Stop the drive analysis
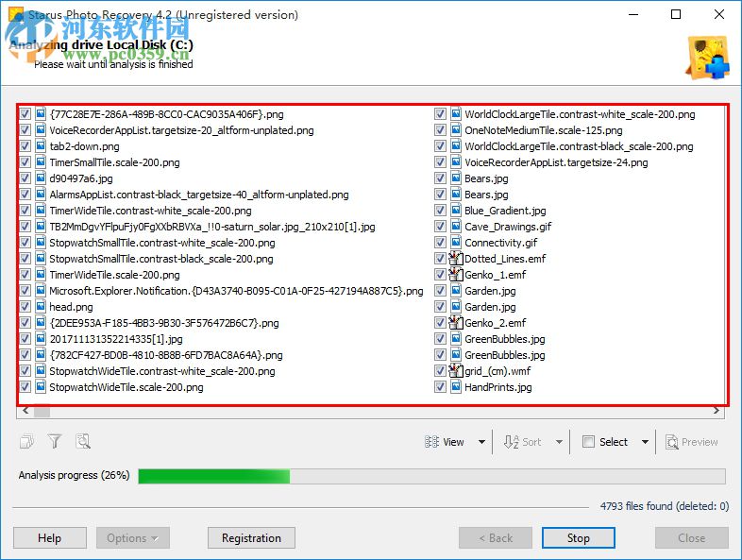Screen dimensions: 742x560 [x=579, y=537]
